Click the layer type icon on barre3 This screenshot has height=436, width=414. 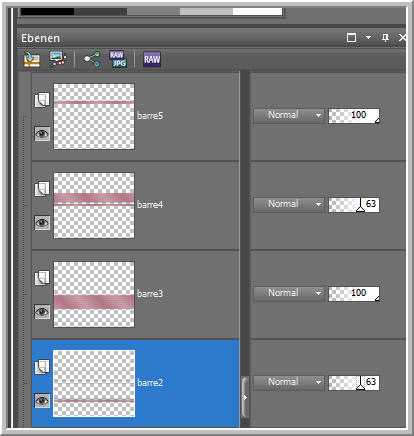click(x=42, y=278)
